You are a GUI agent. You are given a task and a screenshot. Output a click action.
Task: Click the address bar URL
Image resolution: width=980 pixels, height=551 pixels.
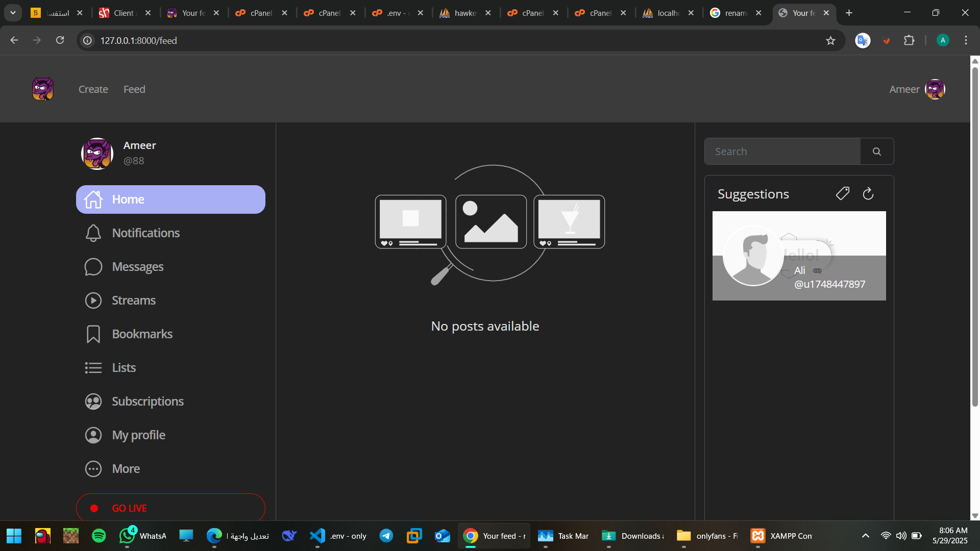(139, 41)
